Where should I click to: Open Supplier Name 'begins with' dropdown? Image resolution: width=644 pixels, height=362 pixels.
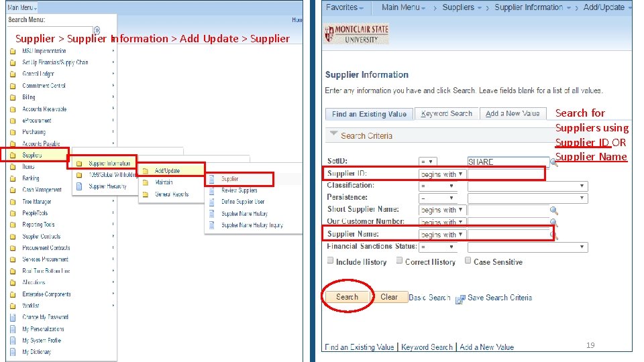point(442,235)
